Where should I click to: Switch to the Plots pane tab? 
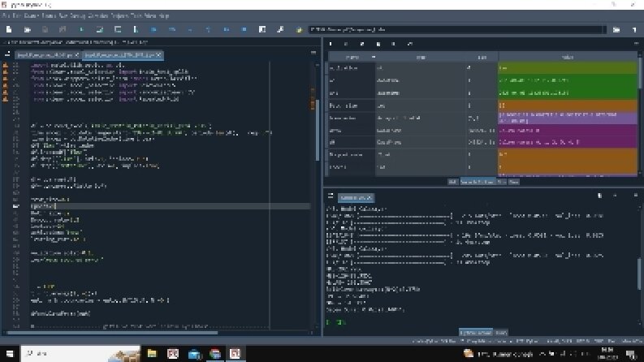(x=502, y=182)
